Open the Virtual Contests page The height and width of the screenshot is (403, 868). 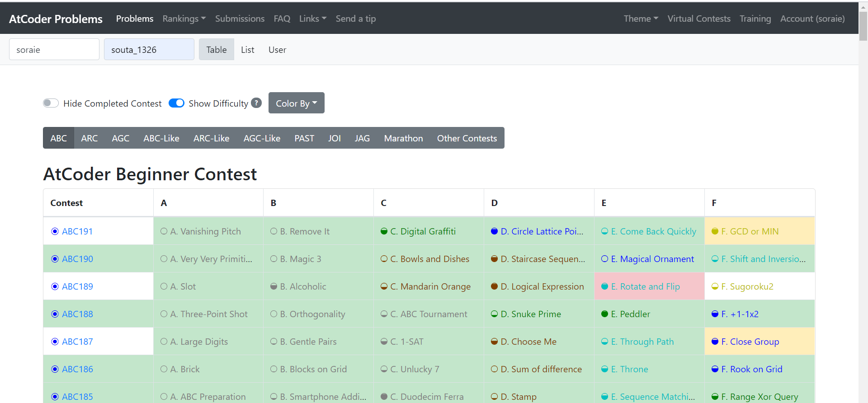tap(698, 19)
